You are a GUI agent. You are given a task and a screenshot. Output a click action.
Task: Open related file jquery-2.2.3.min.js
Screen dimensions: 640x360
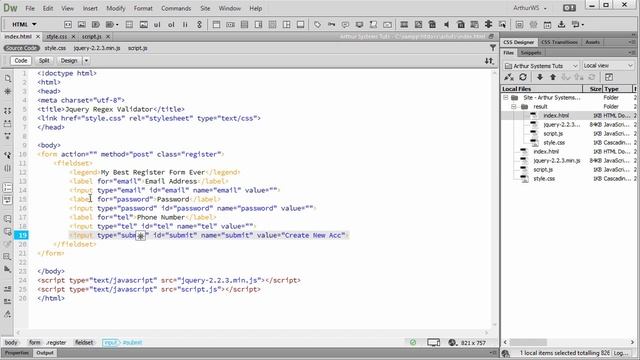tap(97, 48)
